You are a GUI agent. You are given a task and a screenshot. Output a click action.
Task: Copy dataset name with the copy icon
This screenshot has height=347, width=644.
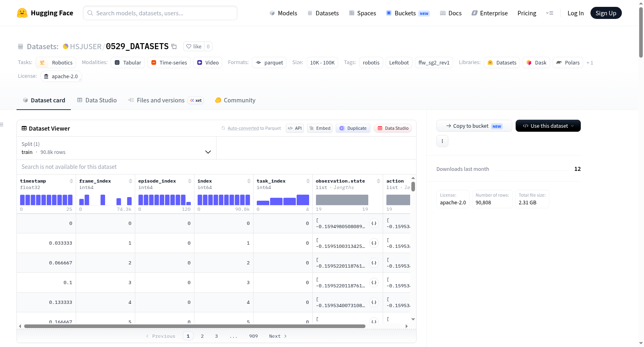pyautogui.click(x=174, y=46)
